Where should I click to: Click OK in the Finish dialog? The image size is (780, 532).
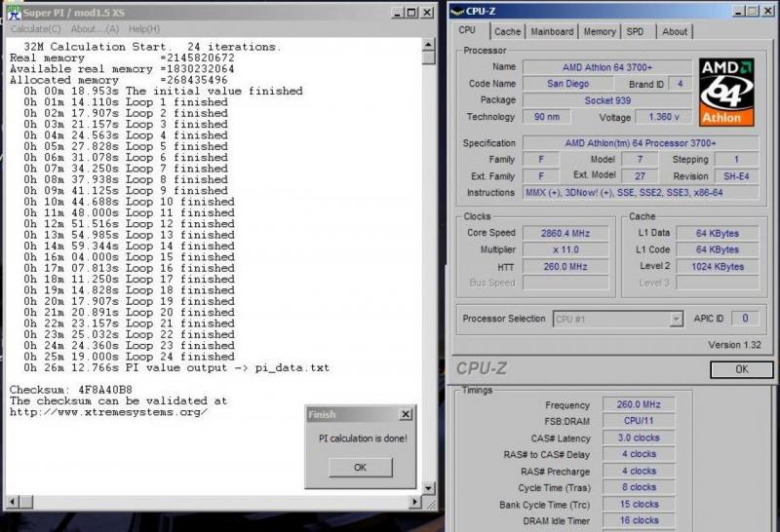pyautogui.click(x=360, y=468)
